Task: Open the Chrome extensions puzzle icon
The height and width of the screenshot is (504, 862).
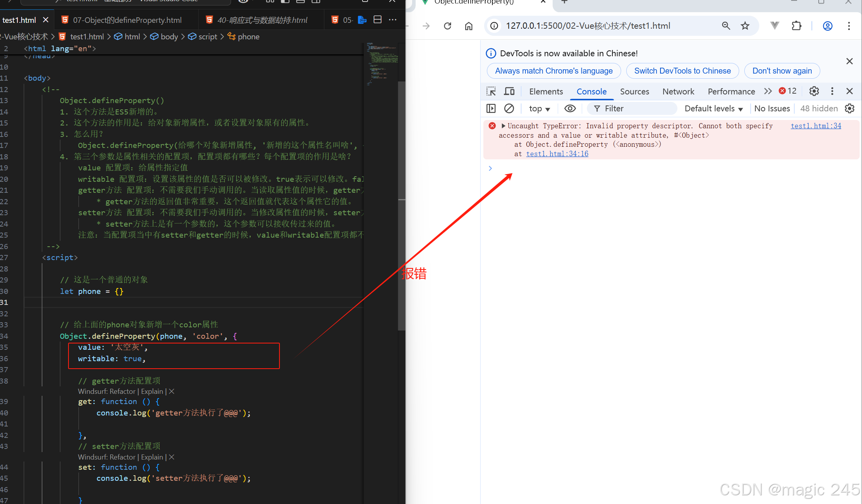Action: 796,26
